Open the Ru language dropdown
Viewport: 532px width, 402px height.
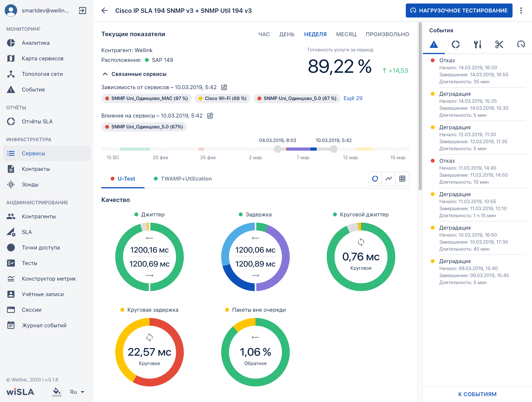click(77, 392)
